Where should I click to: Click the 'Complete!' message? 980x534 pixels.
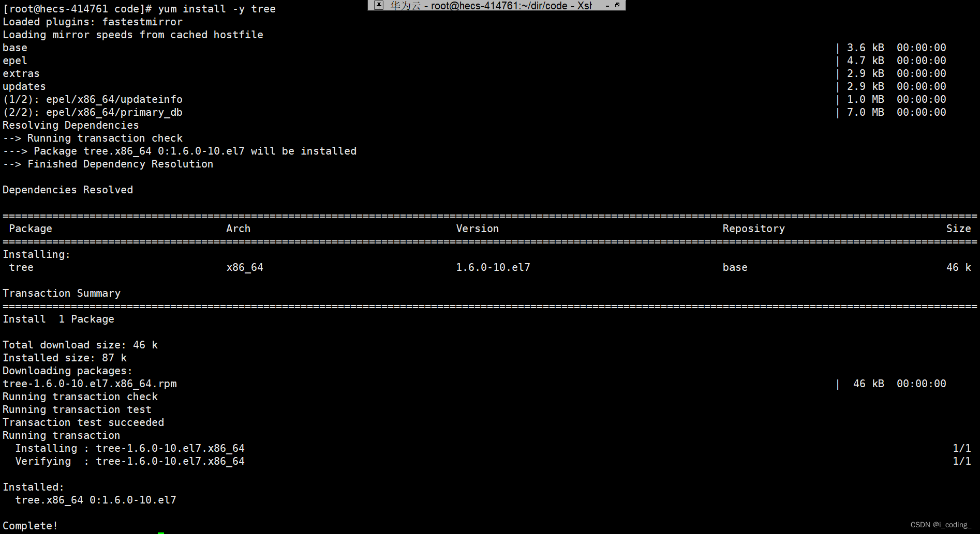[31, 526]
